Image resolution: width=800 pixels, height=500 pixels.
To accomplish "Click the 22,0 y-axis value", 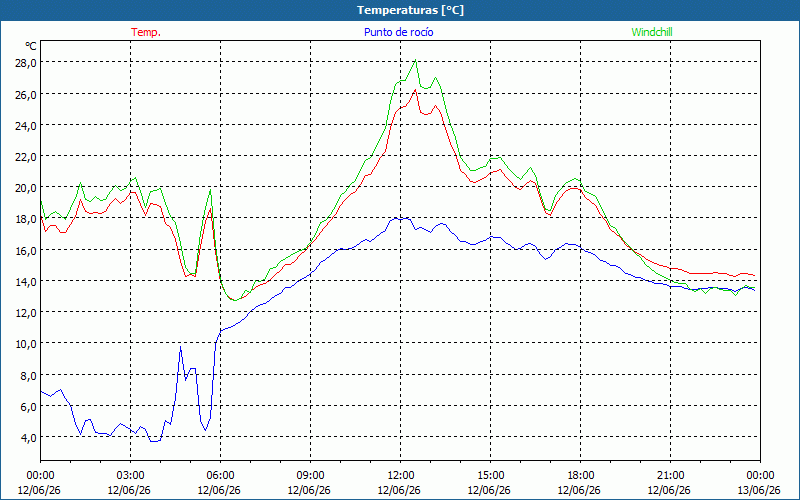I will tap(26, 157).
